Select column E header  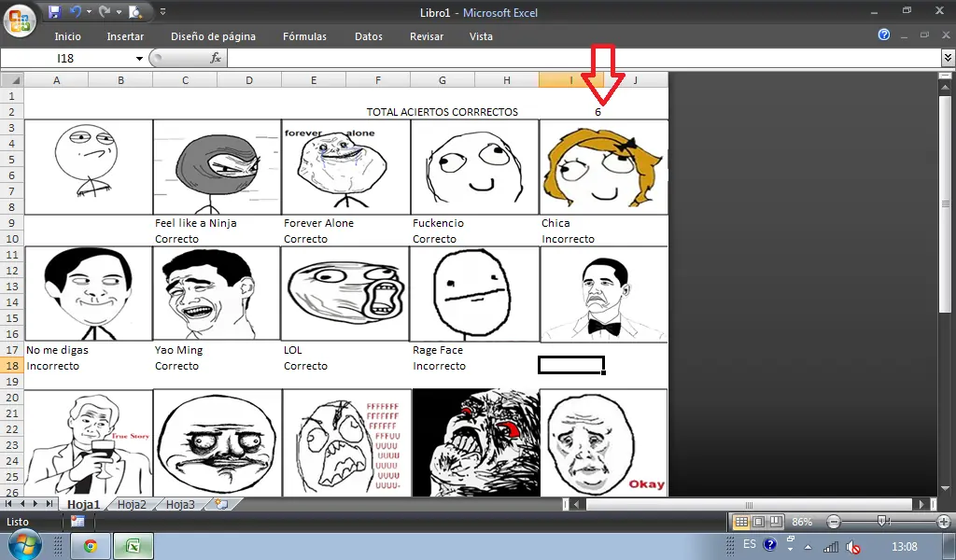click(314, 80)
